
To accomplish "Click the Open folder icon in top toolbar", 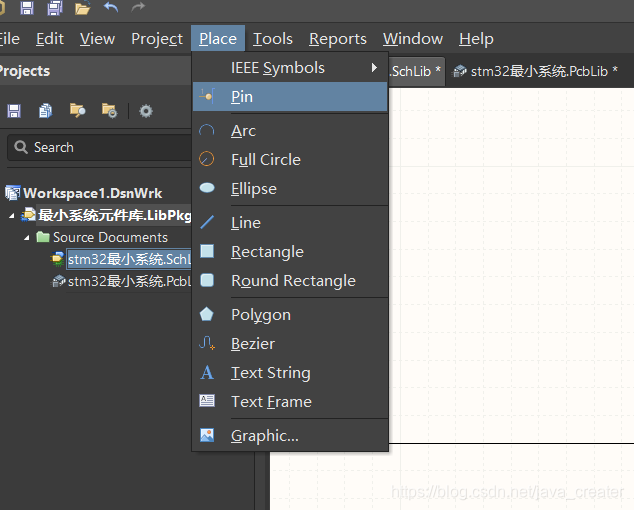I will click(82, 8).
